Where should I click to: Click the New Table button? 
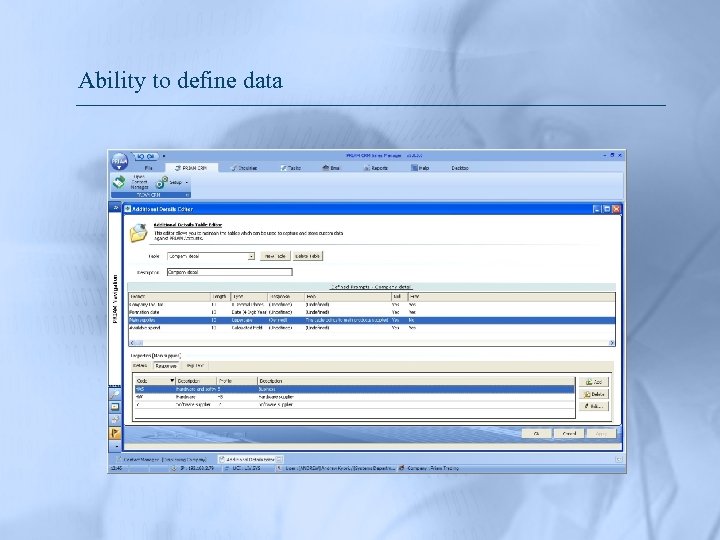275,256
